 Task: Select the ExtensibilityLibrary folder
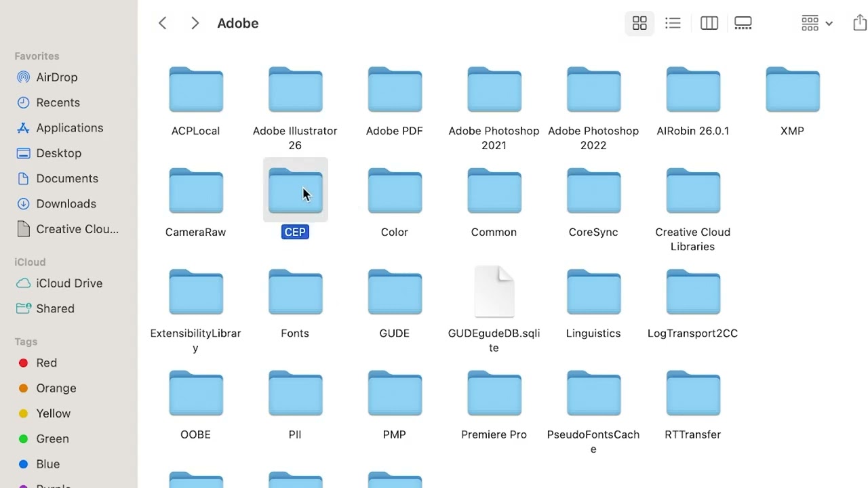click(196, 292)
